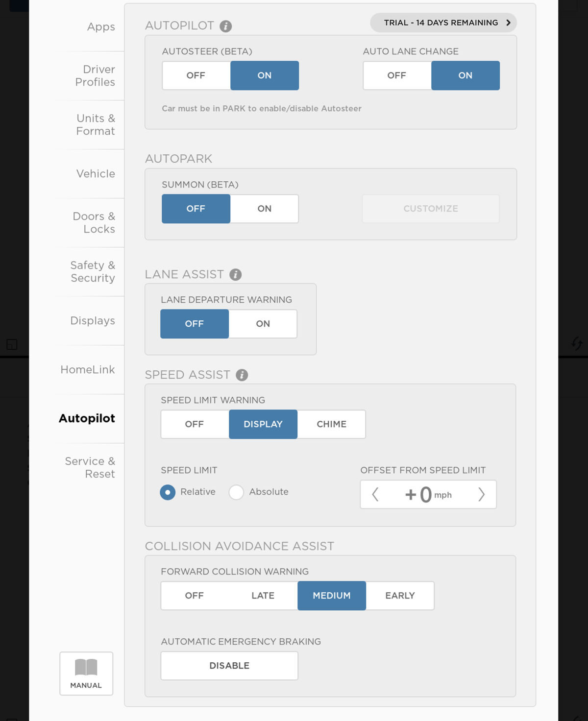Set Forward Collision Warning to Late
The image size is (588, 721).
(263, 596)
